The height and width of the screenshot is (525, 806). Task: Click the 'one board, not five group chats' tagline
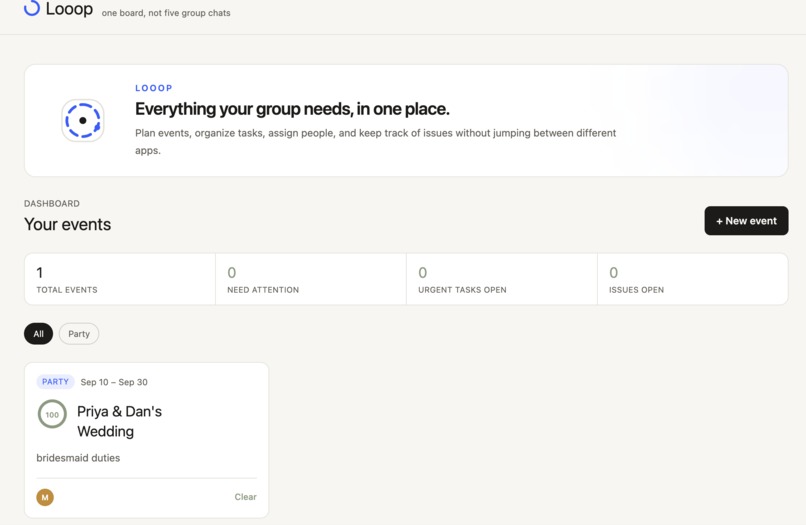click(x=166, y=13)
